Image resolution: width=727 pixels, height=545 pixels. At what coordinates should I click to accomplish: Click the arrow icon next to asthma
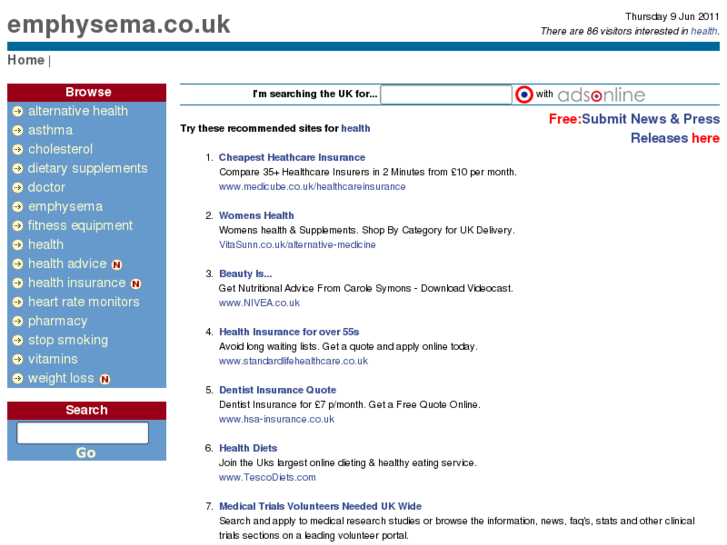[18, 131]
